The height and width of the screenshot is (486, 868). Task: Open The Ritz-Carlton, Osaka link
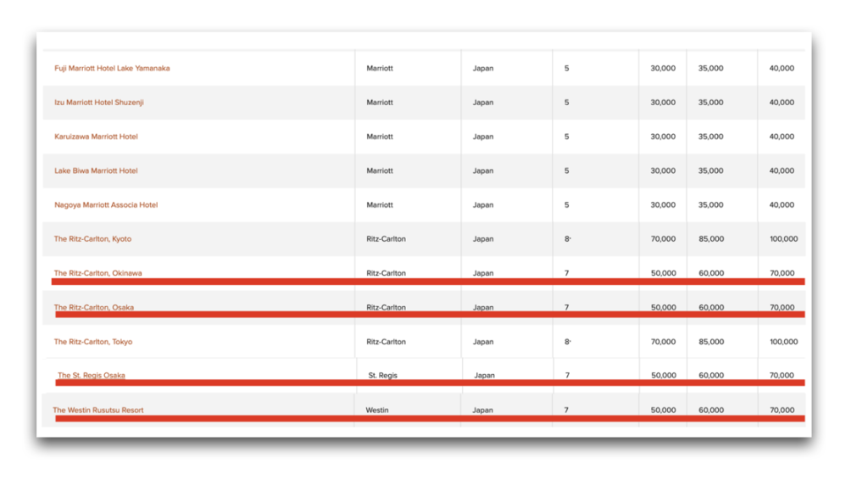pos(93,308)
